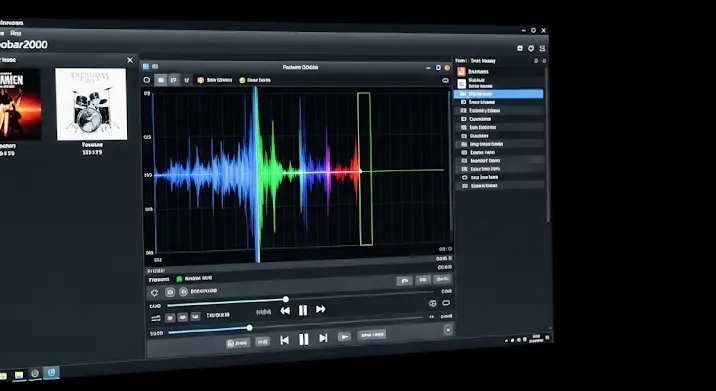
Task: Click the circle icon at the start of the waveform toolbar
Action: 147,80
